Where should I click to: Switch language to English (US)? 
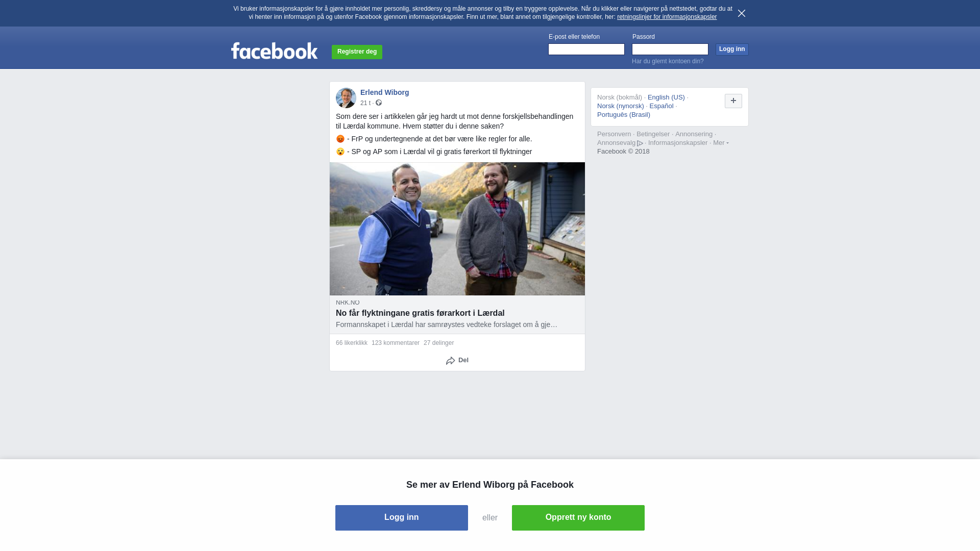(x=666, y=97)
